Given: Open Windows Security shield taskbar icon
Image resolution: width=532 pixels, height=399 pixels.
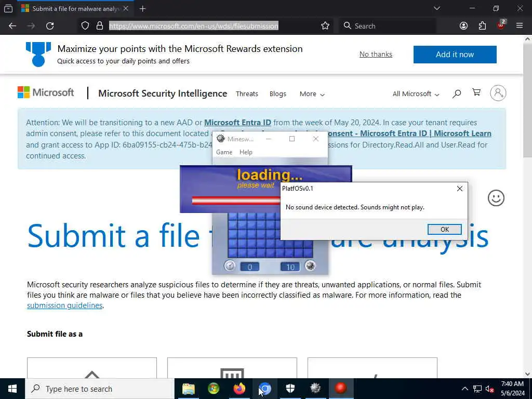Looking at the screenshot, I should [x=290, y=389].
